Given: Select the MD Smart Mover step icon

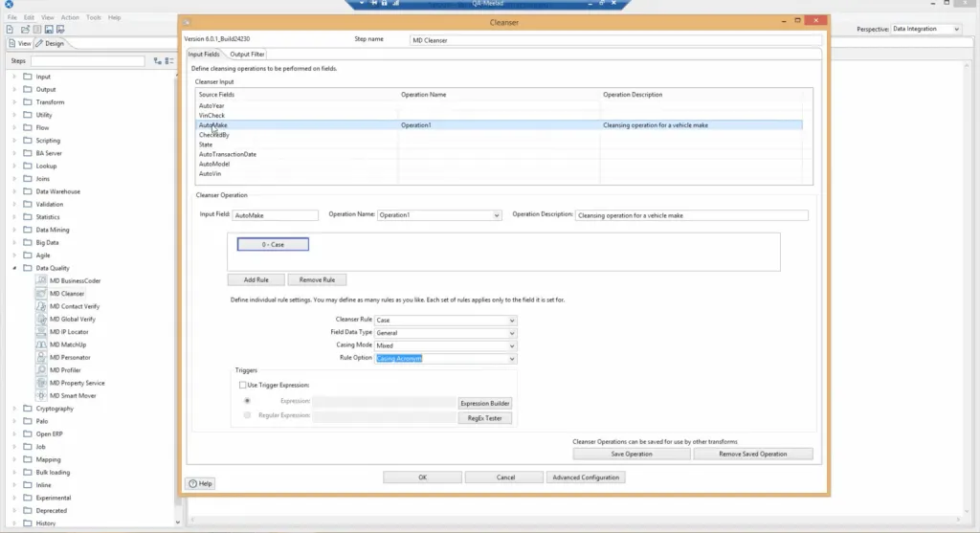Looking at the screenshot, I should 41,395.
